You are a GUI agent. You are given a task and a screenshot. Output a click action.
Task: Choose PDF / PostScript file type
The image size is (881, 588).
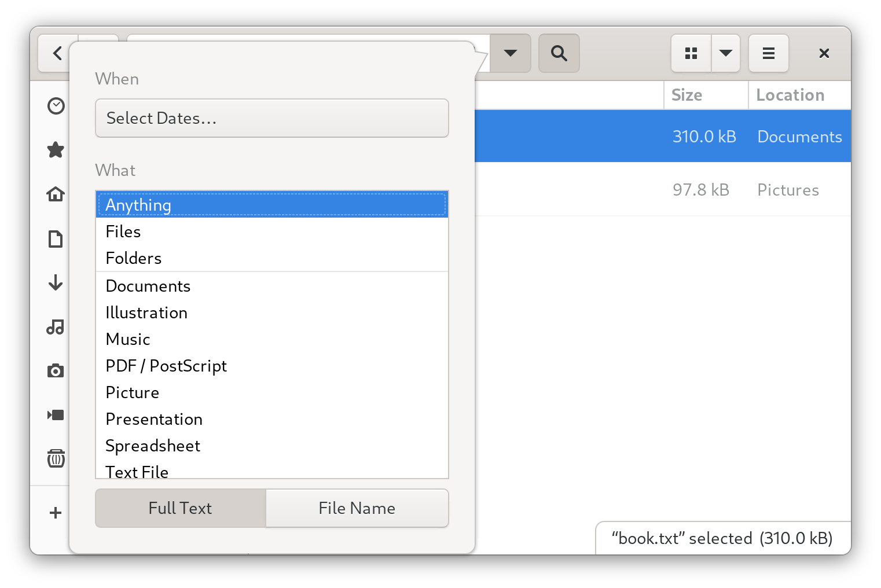pos(166,366)
